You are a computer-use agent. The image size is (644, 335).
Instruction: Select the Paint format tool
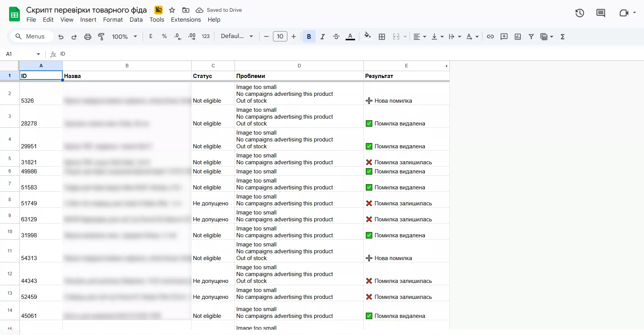(x=102, y=37)
